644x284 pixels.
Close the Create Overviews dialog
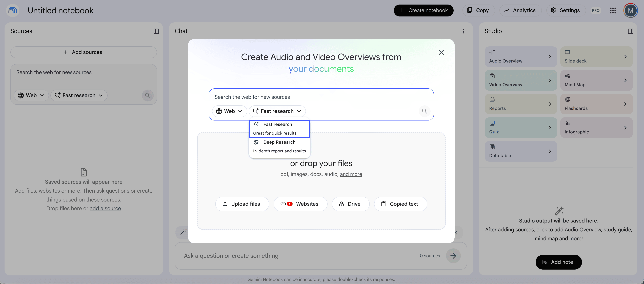(441, 52)
